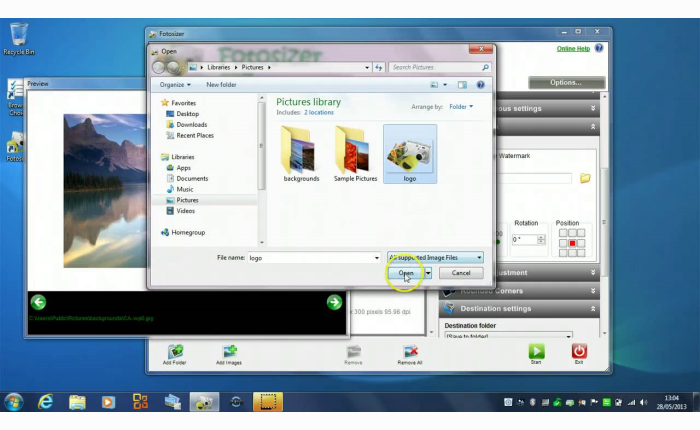Collapse the Destination settings section
Viewport: 700px width, 430px height.
tap(593, 309)
